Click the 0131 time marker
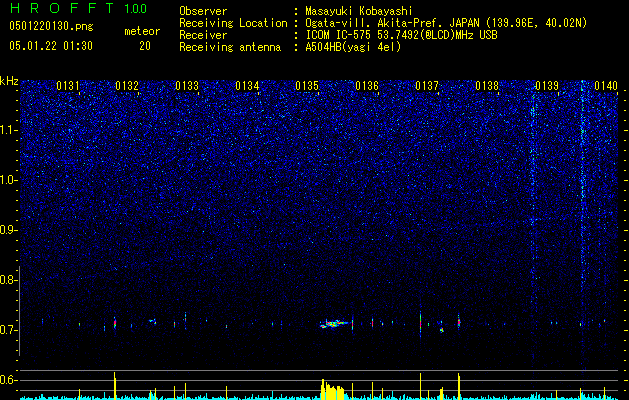Viewport: 629px width, 400px height. [x=68, y=86]
